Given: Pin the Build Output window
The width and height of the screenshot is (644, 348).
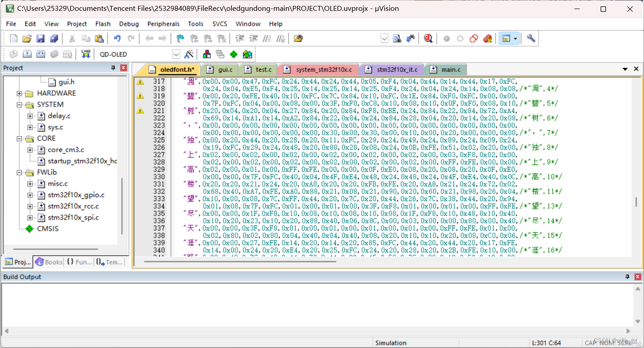Looking at the screenshot, I should (x=627, y=276).
